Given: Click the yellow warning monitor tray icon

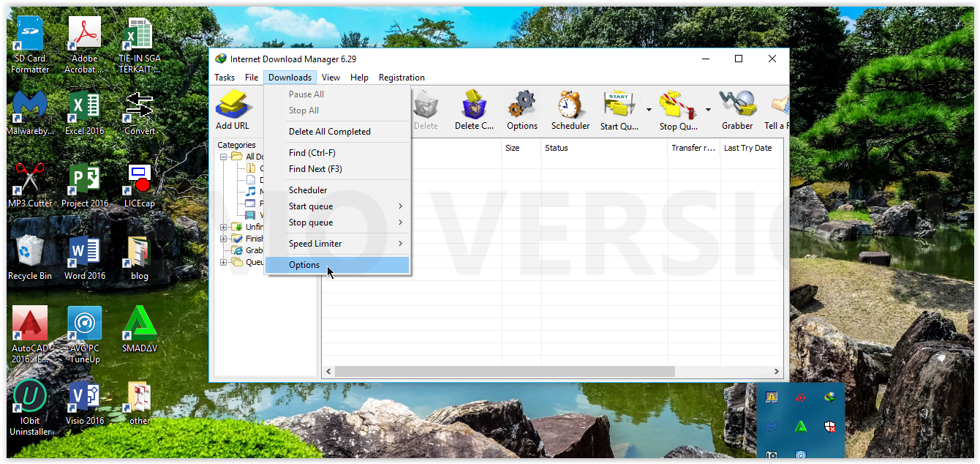Looking at the screenshot, I should click(771, 397).
